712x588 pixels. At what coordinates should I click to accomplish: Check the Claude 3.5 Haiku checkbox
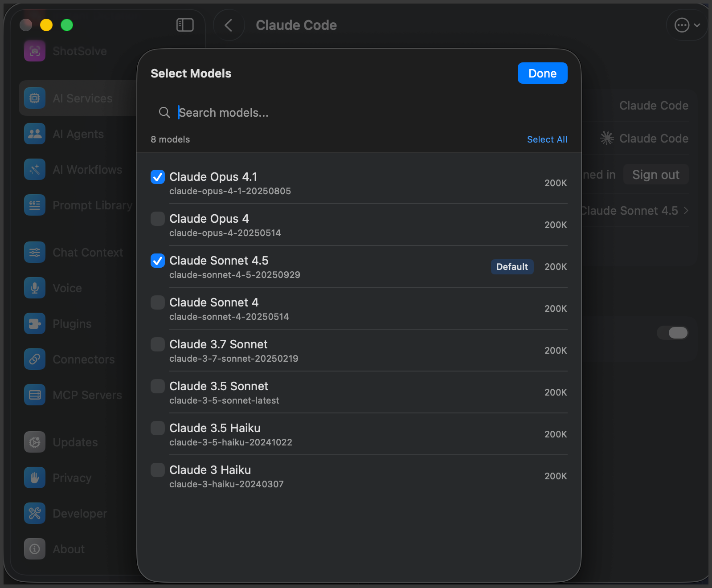158,428
